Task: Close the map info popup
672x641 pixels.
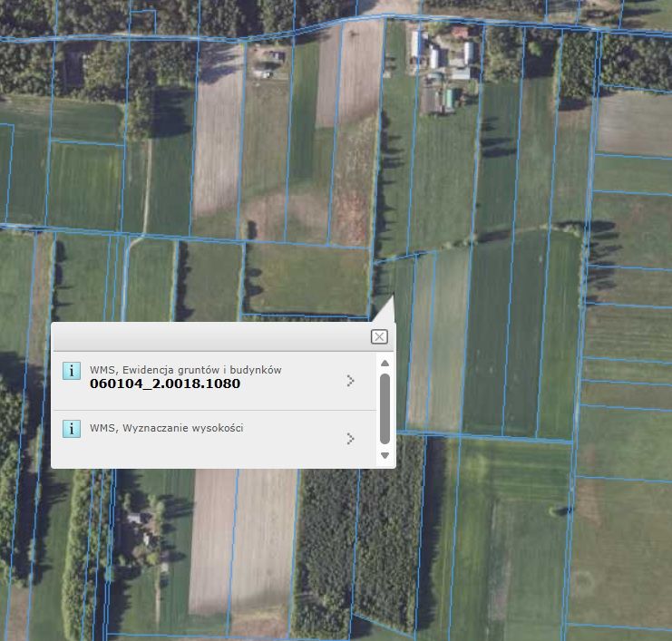Action: (379, 336)
